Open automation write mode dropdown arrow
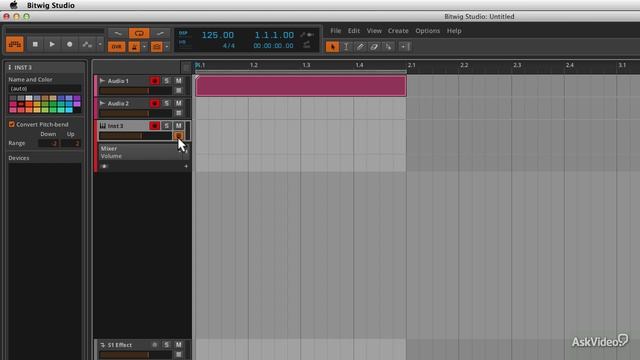 (x=100, y=44)
